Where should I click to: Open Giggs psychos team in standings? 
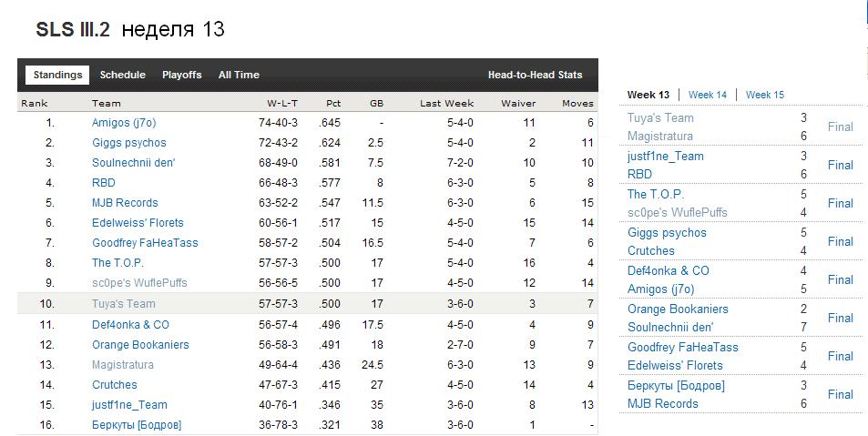point(129,143)
